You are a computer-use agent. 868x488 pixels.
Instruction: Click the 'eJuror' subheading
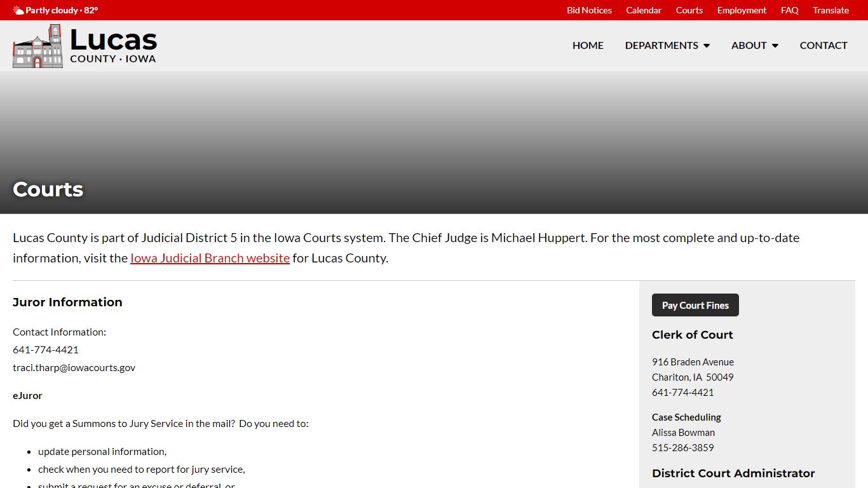pos(27,395)
